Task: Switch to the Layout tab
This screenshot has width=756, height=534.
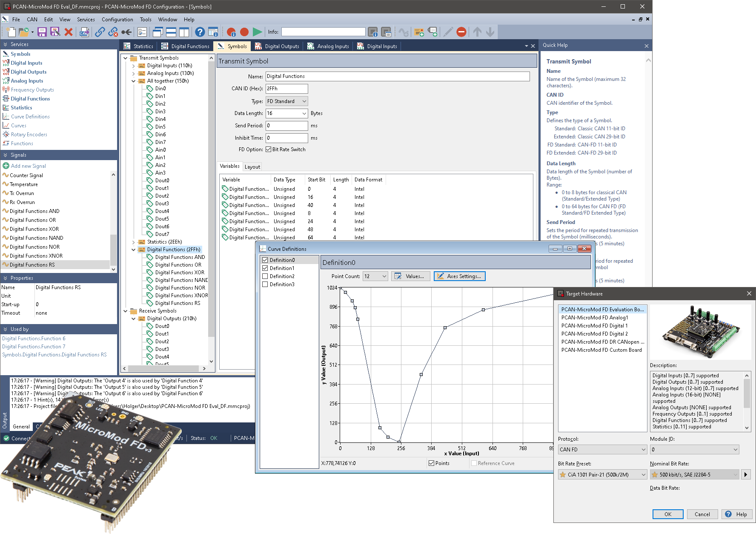Action: tap(252, 167)
